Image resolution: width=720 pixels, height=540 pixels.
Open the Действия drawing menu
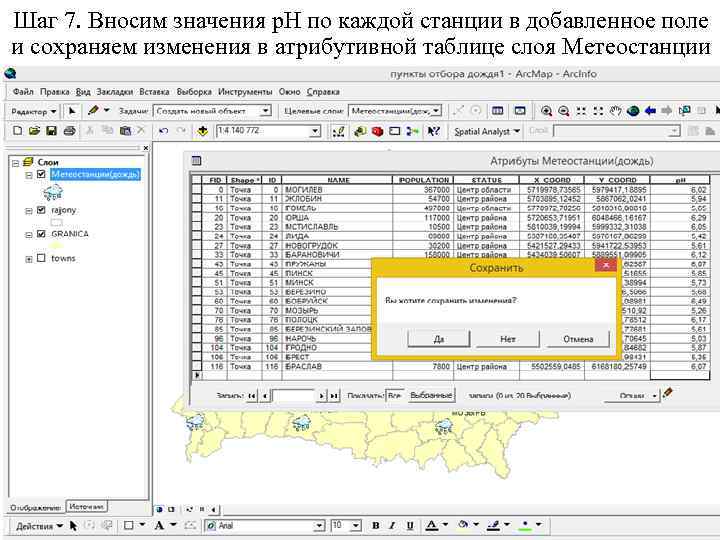point(39,526)
